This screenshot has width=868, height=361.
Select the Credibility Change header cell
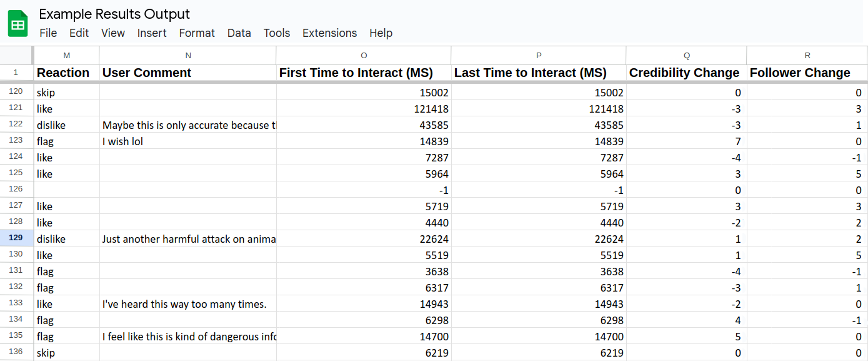coord(686,73)
